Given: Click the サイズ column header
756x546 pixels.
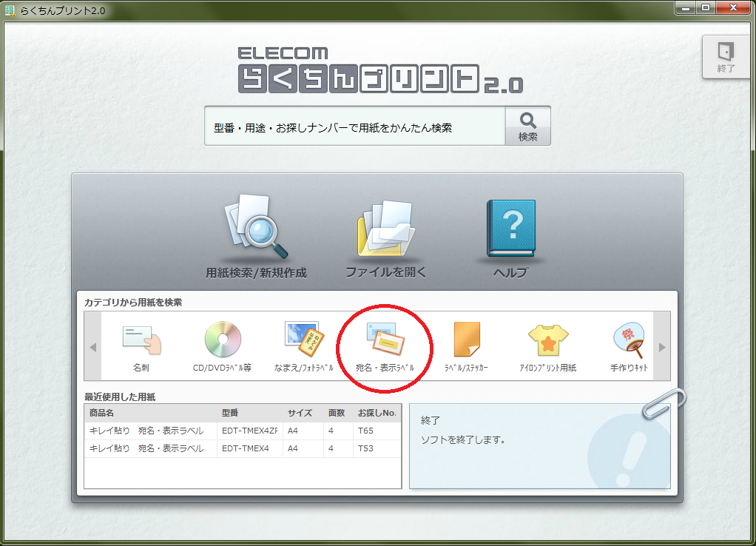Looking at the screenshot, I should 303,413.
